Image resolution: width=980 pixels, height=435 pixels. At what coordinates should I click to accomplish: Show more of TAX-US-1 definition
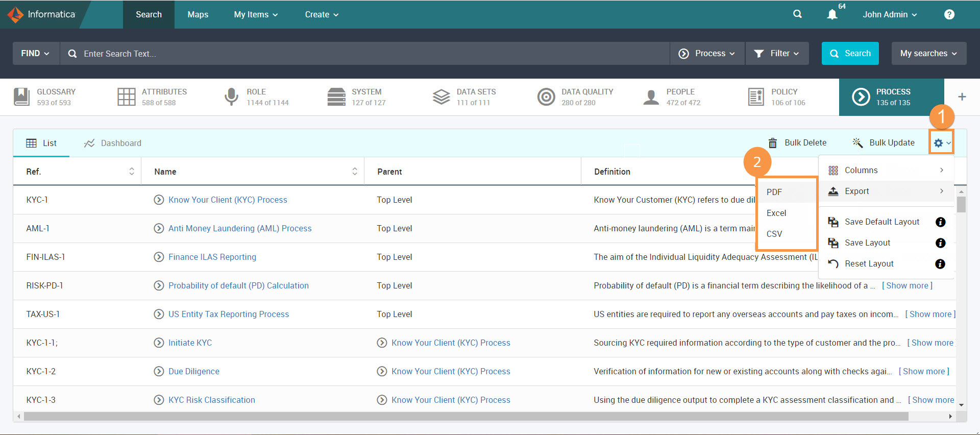click(930, 314)
